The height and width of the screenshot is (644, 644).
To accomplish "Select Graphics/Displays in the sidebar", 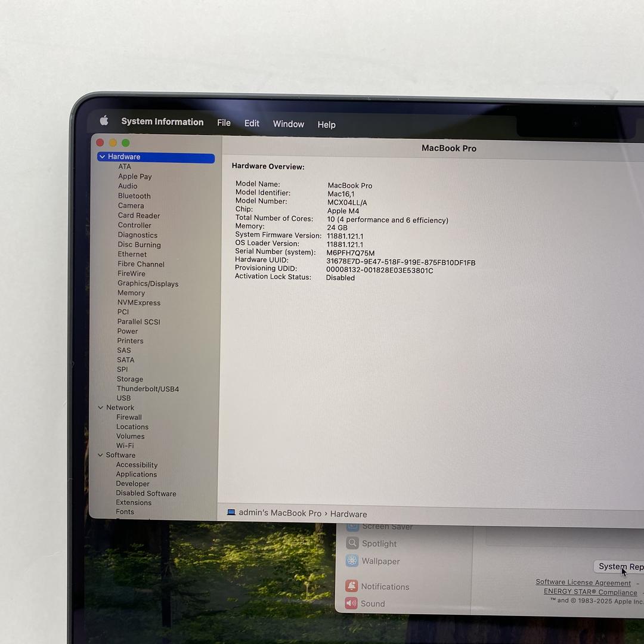I will click(x=148, y=283).
